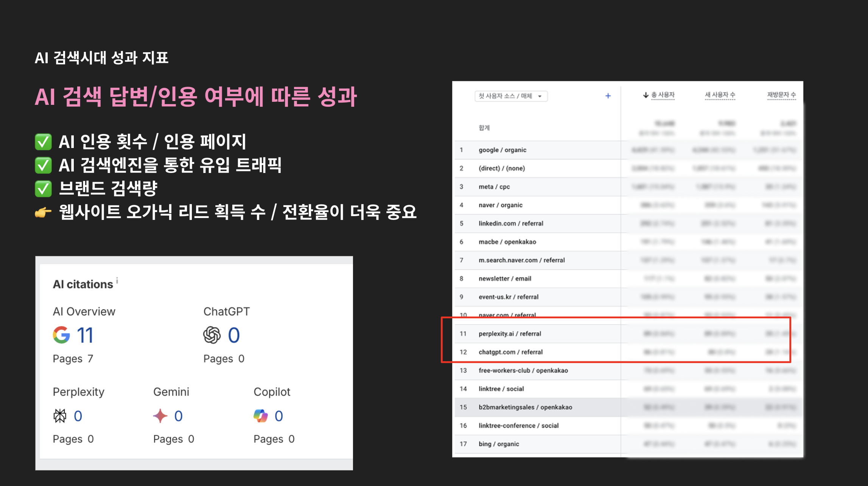Screen dimensions: 868x486
Task: Click the checkmark beside AI 인용 횟수
Action: (x=44, y=143)
